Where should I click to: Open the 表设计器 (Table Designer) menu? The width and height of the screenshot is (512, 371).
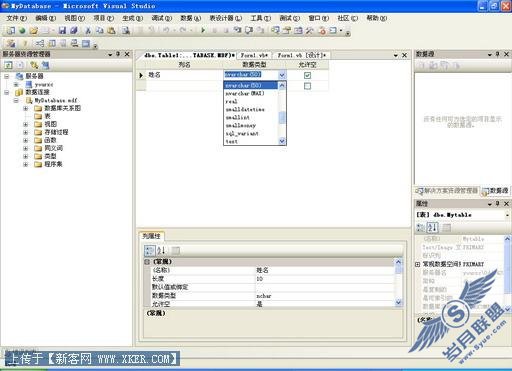point(225,18)
